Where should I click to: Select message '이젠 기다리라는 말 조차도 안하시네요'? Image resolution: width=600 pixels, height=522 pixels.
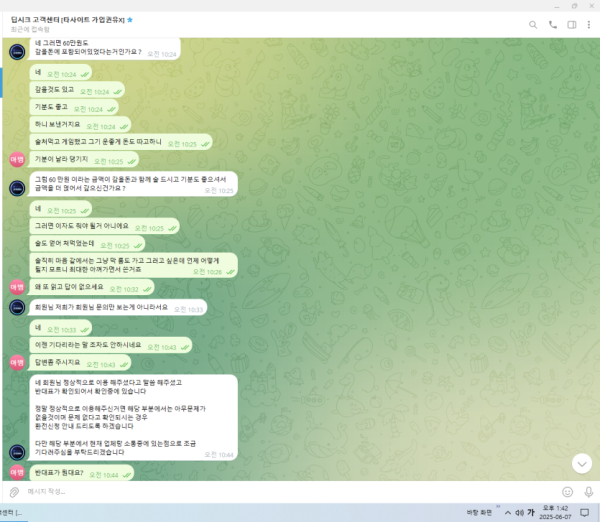click(x=111, y=345)
